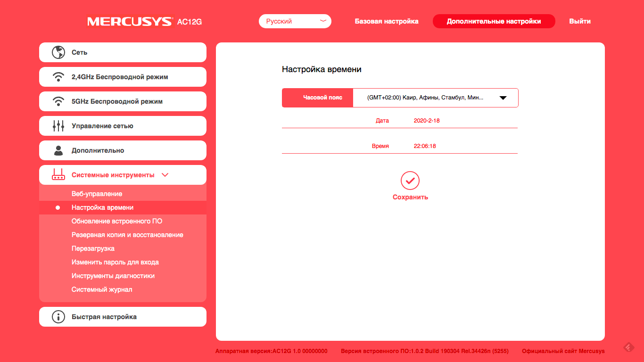
Task: Click the 2,4GHz wireless Wi-Fi icon
Action: pyautogui.click(x=58, y=77)
